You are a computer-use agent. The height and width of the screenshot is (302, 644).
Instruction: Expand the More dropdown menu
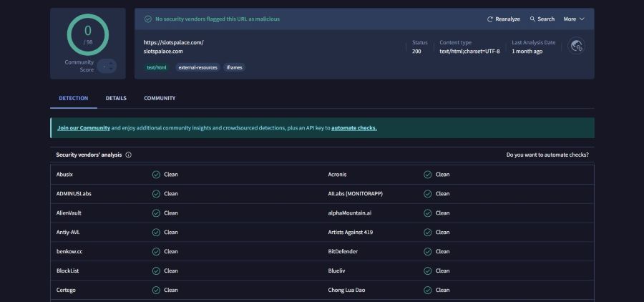coord(574,19)
